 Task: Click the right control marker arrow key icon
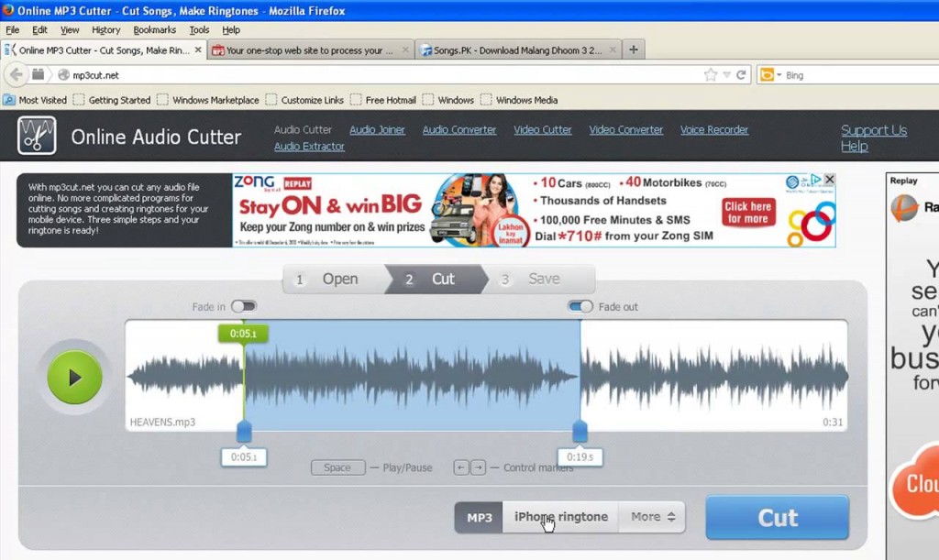coord(480,467)
